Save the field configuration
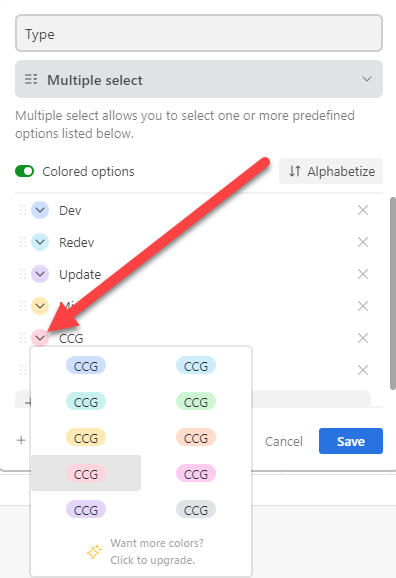Screen dimensions: 396x578 click(x=351, y=441)
